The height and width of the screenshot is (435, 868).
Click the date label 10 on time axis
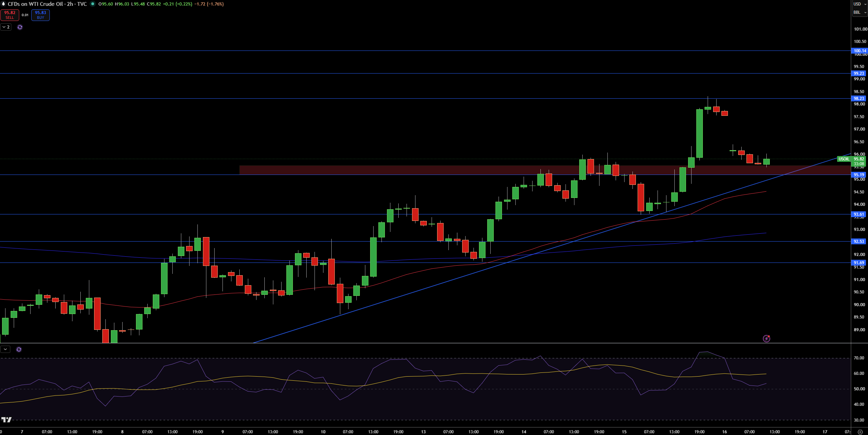click(323, 432)
